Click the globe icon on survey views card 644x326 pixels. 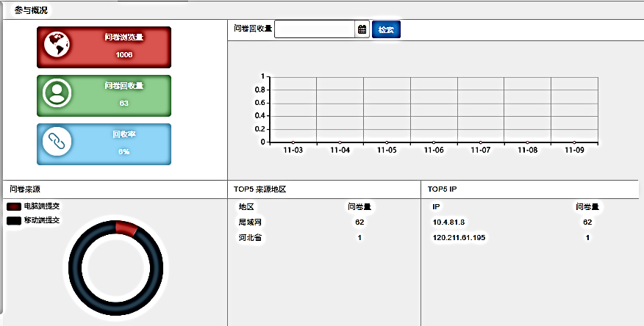(57, 46)
